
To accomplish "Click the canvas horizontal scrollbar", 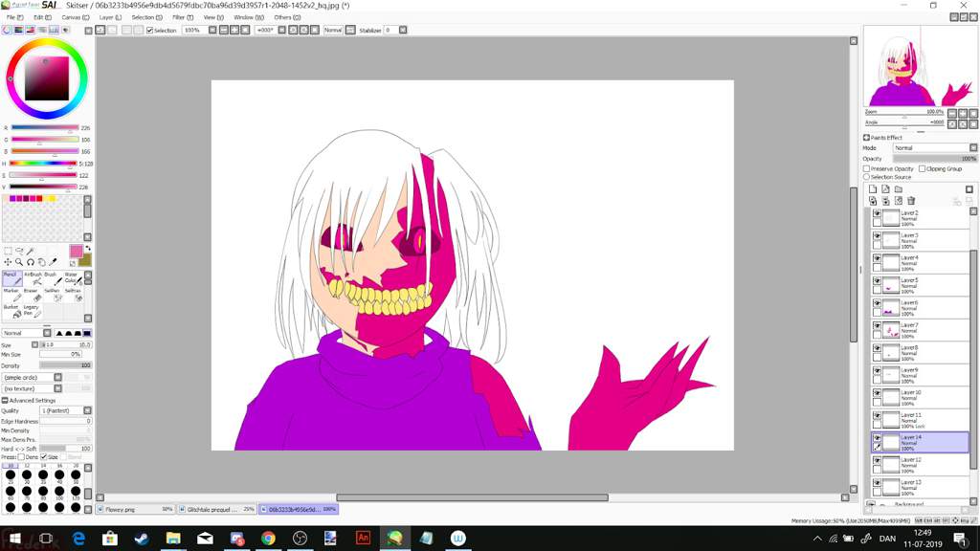I will (x=472, y=497).
